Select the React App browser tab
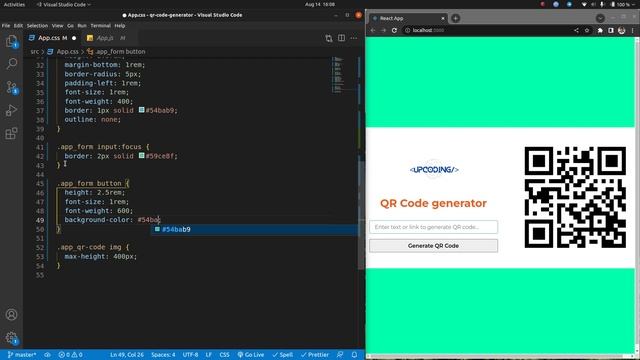This screenshot has width=640, height=360. pyautogui.click(x=408, y=18)
